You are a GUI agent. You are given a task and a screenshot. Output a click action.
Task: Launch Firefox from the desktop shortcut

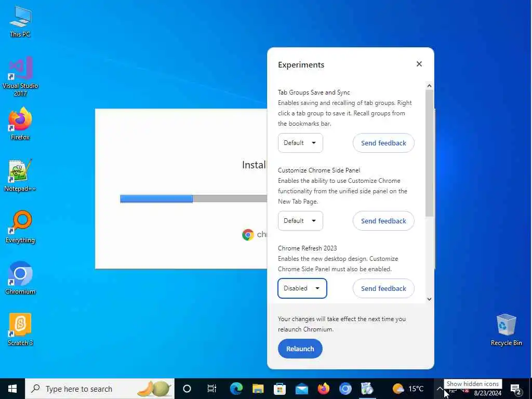click(x=20, y=124)
